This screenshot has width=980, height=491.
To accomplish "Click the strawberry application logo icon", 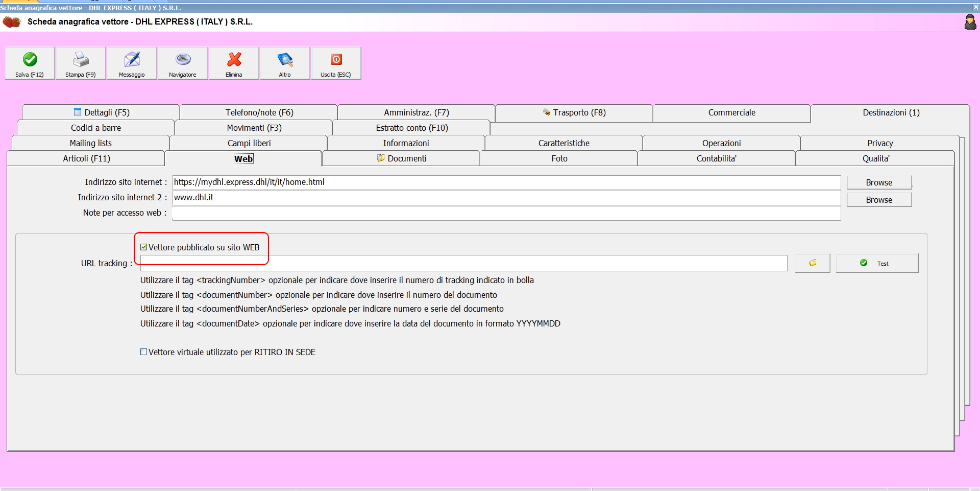I will [x=12, y=22].
